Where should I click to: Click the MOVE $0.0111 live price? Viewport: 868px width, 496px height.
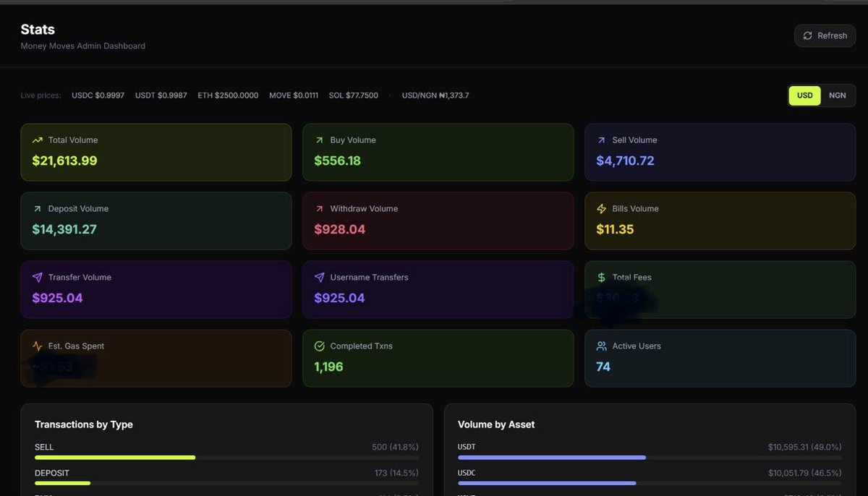(x=294, y=95)
